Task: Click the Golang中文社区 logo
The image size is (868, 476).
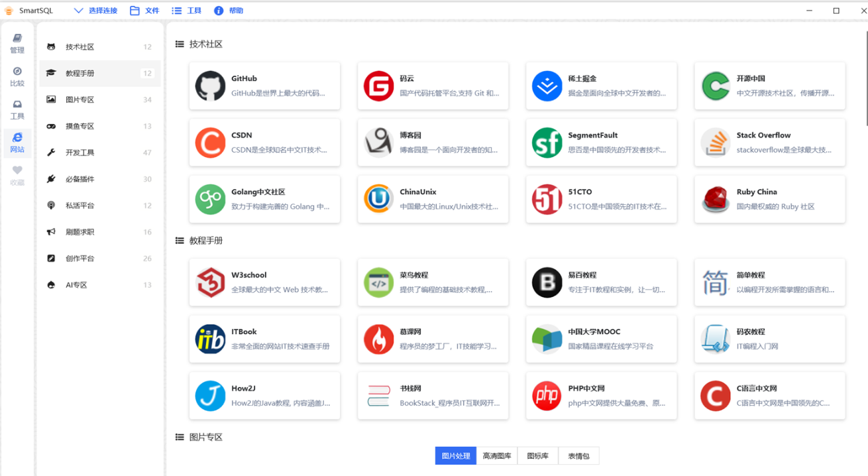Action: tap(210, 200)
